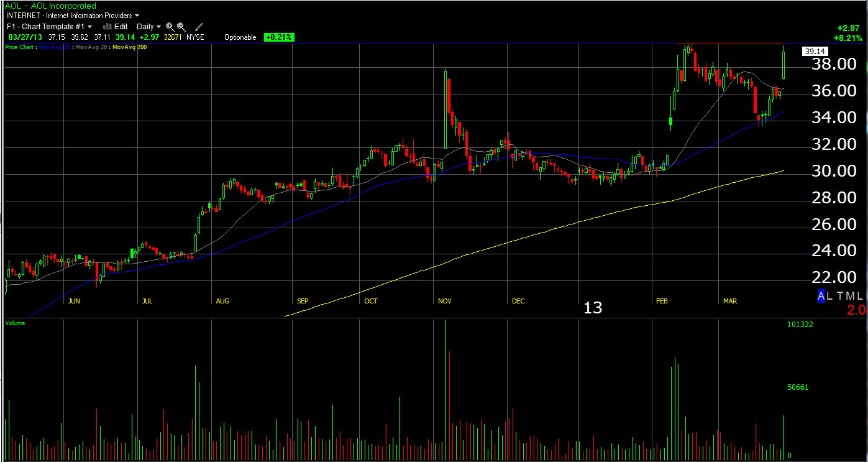Click the 38.00 price axis label
868x462 pixels.
tap(834, 64)
